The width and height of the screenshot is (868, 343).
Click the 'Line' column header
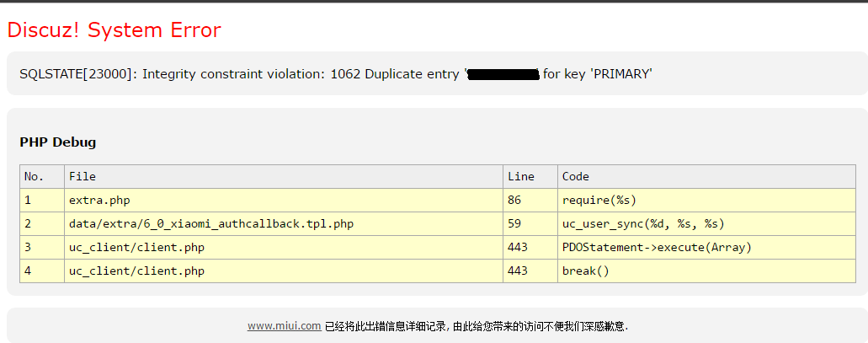click(521, 176)
